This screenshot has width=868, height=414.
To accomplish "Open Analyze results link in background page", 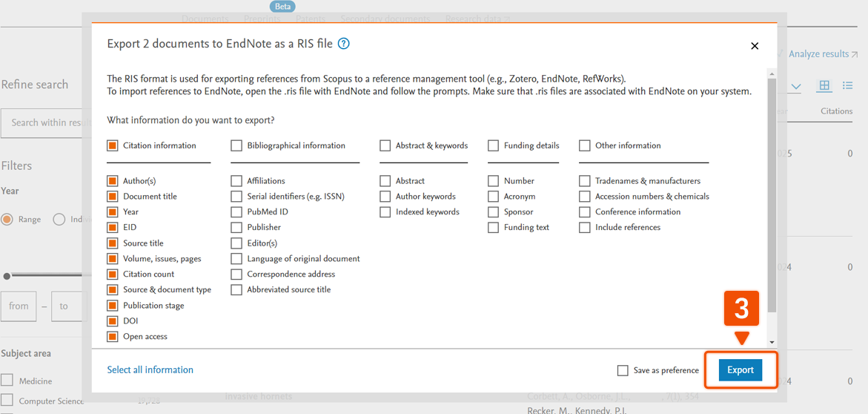I will pos(824,53).
